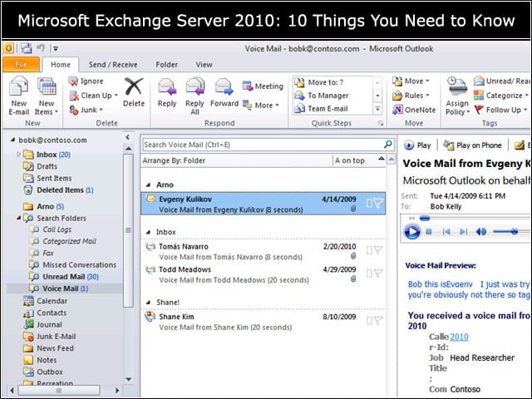Click the Undo icon in quick access toolbar
The width and height of the screenshot is (532, 399).
[x=41, y=48]
